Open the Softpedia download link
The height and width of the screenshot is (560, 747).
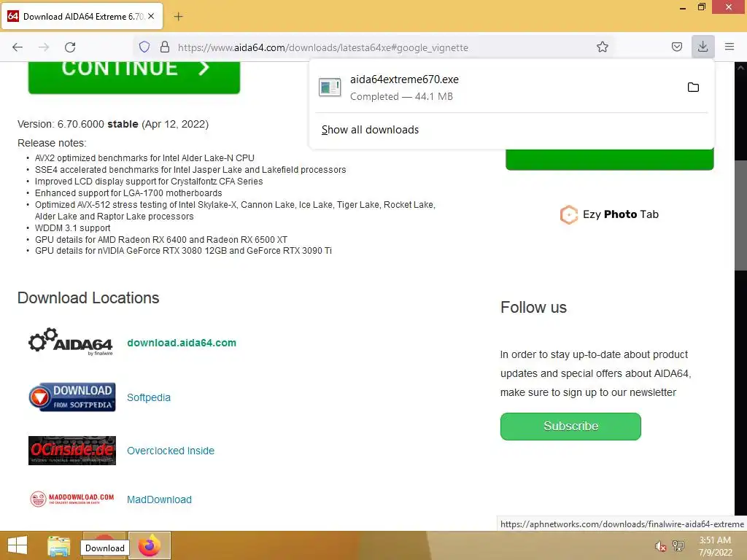tap(149, 397)
